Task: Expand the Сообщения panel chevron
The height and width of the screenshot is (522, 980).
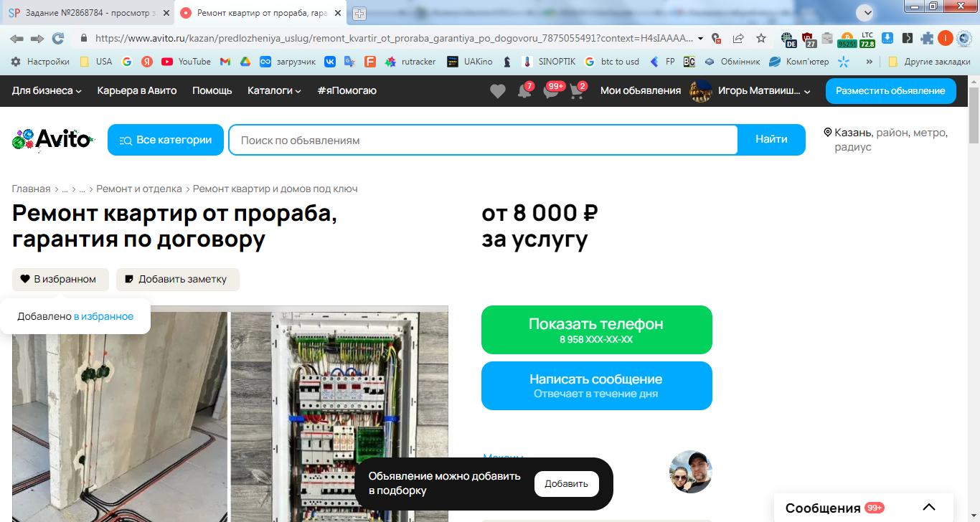Action: [x=928, y=508]
